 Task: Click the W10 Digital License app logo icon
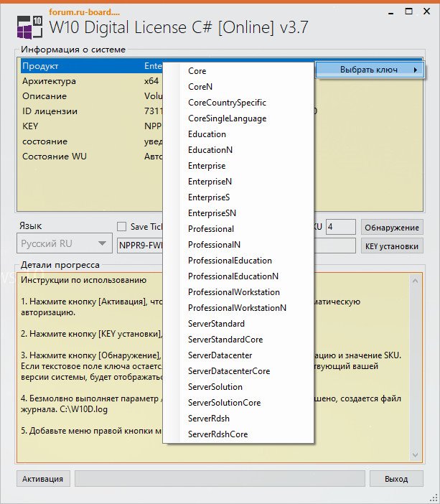(x=29, y=27)
